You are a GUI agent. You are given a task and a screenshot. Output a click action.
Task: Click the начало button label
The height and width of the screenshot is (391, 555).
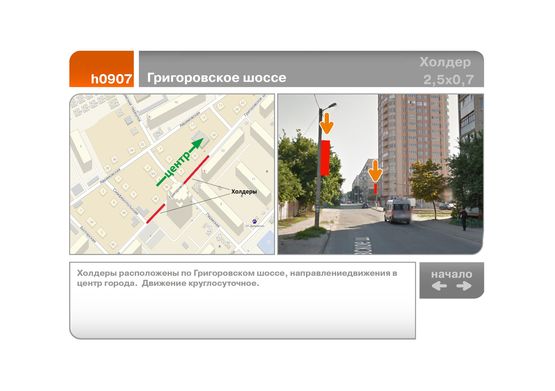coord(451,274)
